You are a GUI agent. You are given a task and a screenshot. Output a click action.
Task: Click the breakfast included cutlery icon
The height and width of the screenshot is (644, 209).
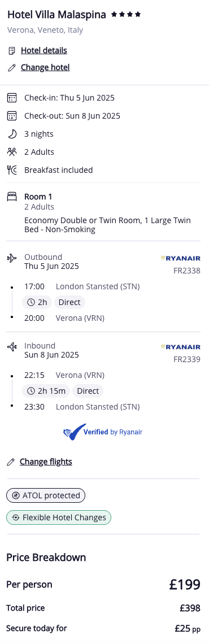(12, 170)
